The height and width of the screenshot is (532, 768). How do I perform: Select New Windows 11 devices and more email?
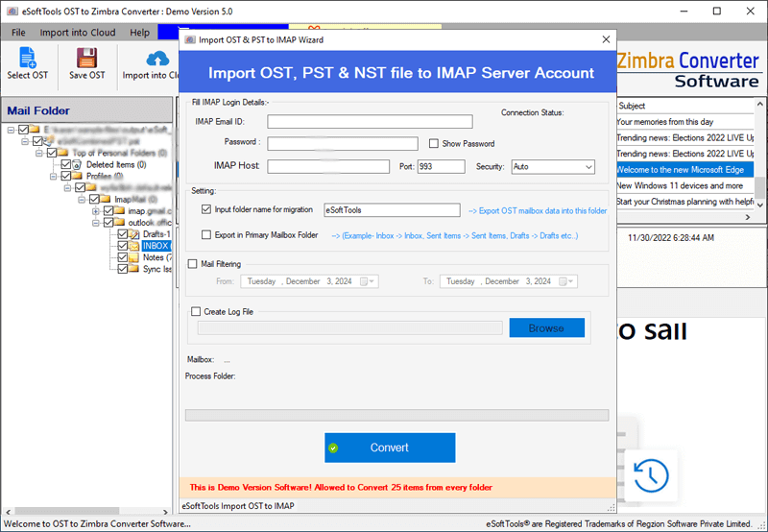(x=684, y=185)
